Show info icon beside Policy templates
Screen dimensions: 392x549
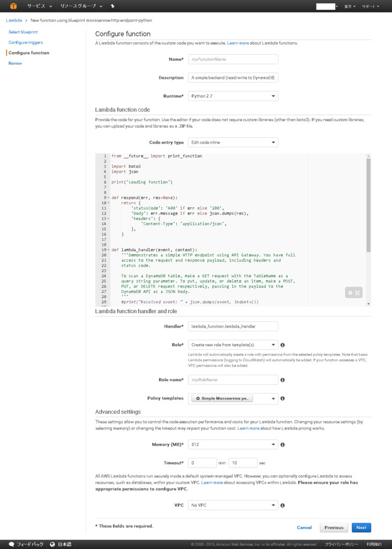pyautogui.click(x=283, y=398)
